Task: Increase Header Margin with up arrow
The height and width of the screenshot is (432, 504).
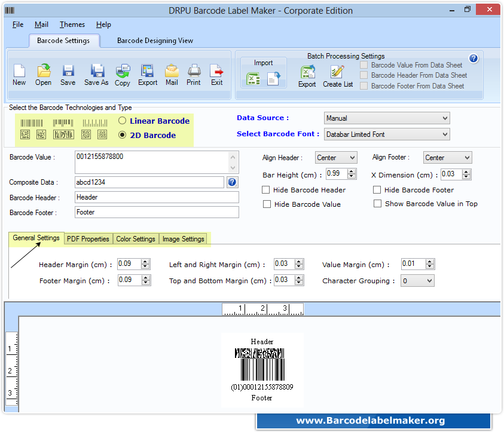Action: pos(145,262)
